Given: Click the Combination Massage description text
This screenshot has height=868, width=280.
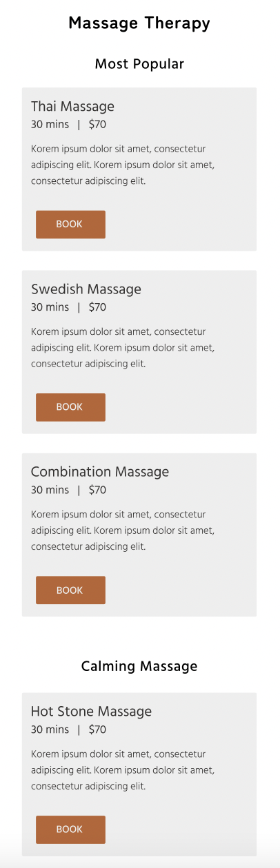Looking at the screenshot, I should [x=123, y=530].
